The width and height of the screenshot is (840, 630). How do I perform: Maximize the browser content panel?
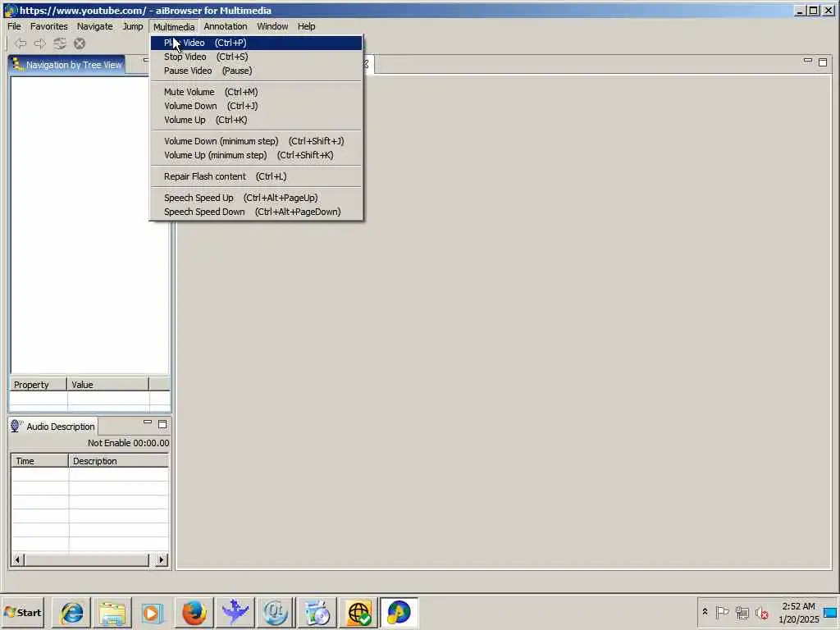click(x=823, y=62)
